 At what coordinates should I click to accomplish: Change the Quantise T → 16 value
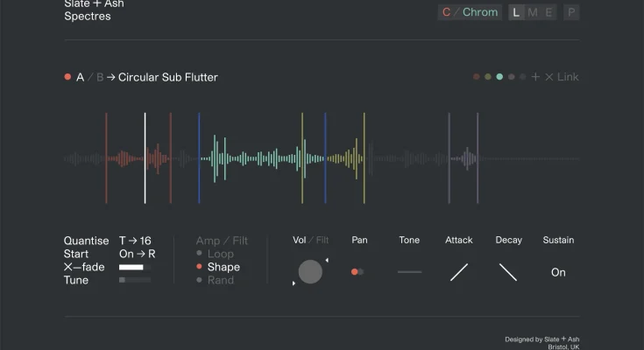[x=135, y=241]
